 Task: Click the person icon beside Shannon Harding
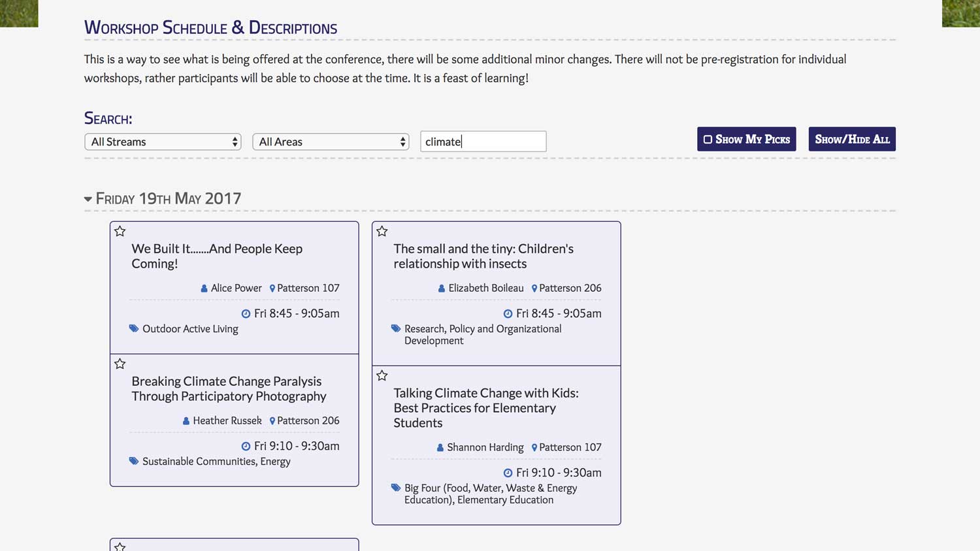pyautogui.click(x=440, y=447)
